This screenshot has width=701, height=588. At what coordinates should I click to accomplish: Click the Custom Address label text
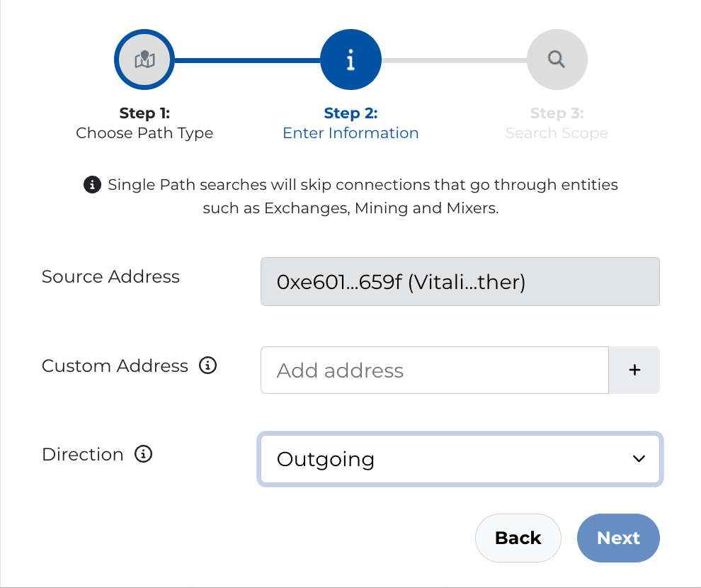pyautogui.click(x=115, y=366)
